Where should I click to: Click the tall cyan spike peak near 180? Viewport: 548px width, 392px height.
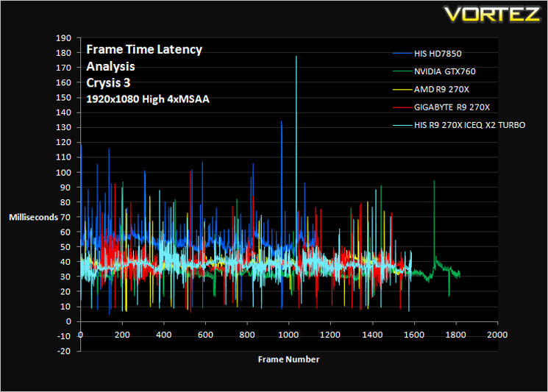coord(296,57)
